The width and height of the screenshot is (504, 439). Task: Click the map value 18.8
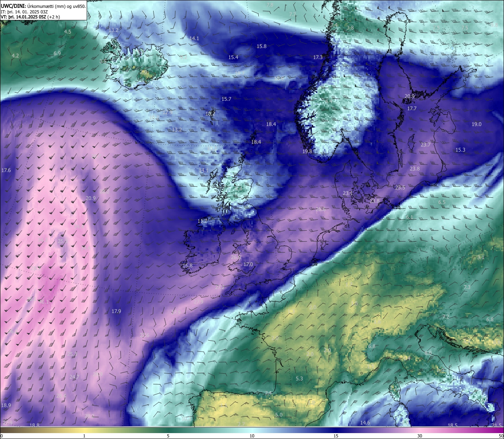(x=35, y=425)
